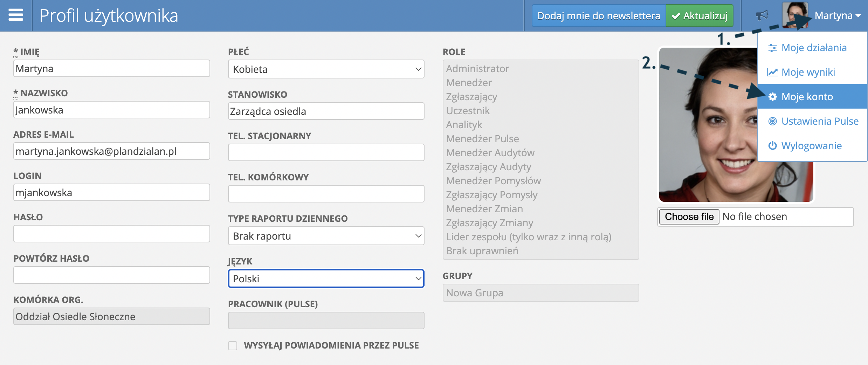Click the Moje wyniki chart icon
The width and height of the screenshot is (868, 365).
[x=772, y=73]
